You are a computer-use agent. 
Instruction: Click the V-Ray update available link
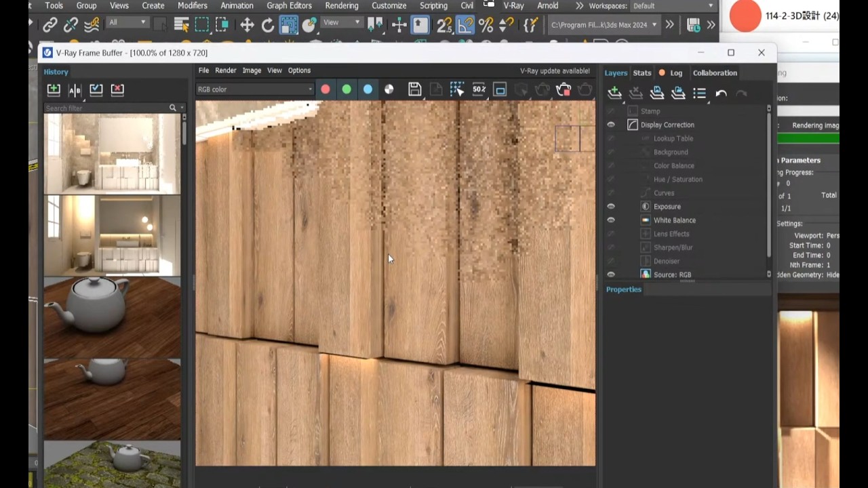coord(555,71)
